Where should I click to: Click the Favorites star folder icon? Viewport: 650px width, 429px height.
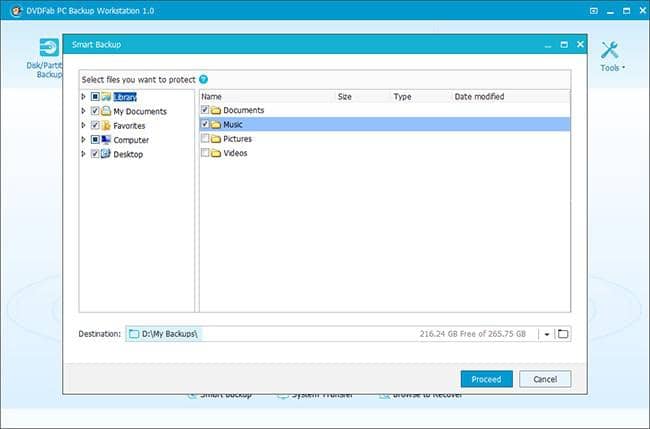tap(107, 125)
